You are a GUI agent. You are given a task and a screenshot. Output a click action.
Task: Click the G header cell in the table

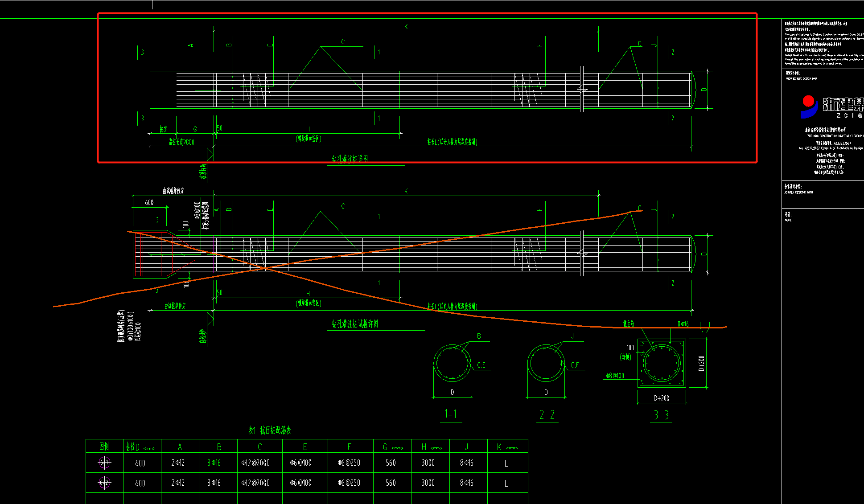point(393,447)
